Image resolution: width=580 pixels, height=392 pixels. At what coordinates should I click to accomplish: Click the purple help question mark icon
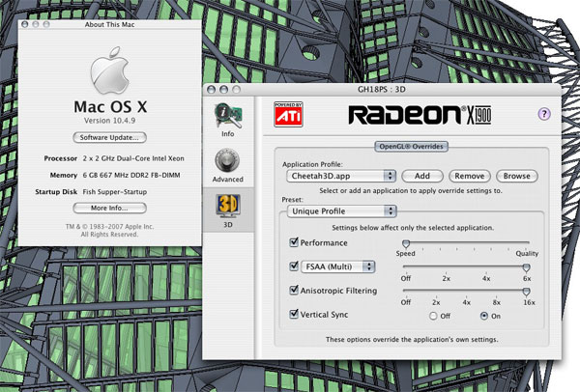[543, 114]
